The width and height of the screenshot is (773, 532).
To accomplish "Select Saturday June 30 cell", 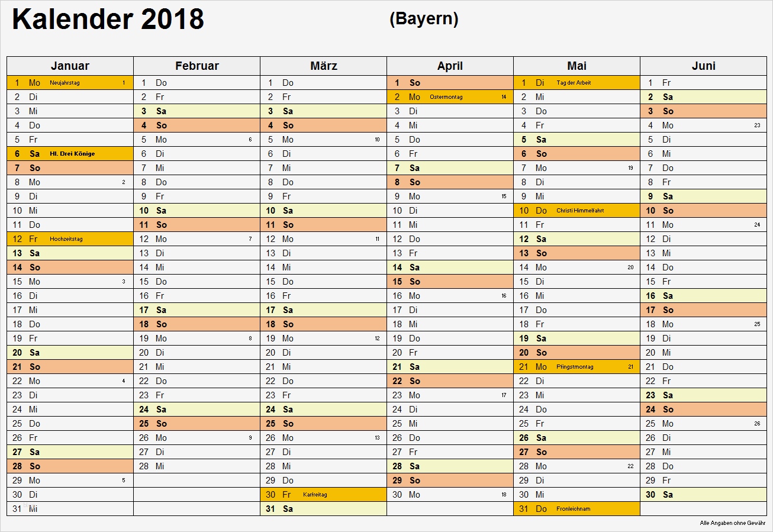I will pyautogui.click(x=703, y=495).
